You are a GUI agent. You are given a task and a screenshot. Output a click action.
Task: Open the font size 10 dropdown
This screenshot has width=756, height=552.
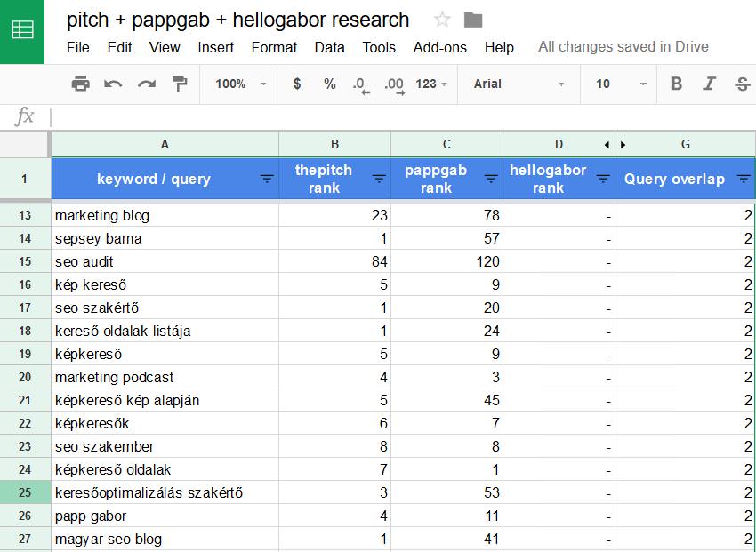tap(621, 84)
